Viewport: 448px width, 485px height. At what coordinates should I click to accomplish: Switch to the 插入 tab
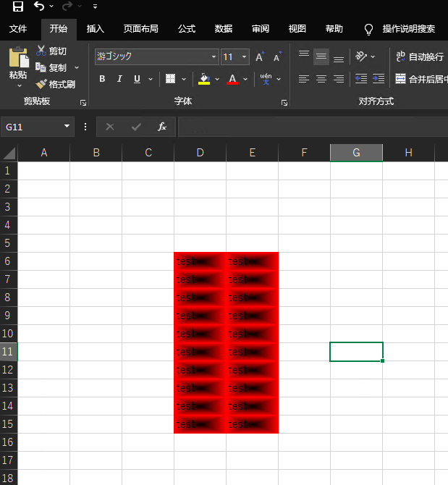pos(95,29)
